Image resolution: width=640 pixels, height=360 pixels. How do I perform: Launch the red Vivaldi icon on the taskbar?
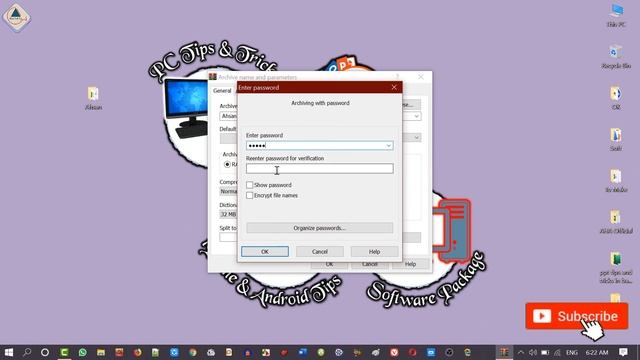(394, 352)
